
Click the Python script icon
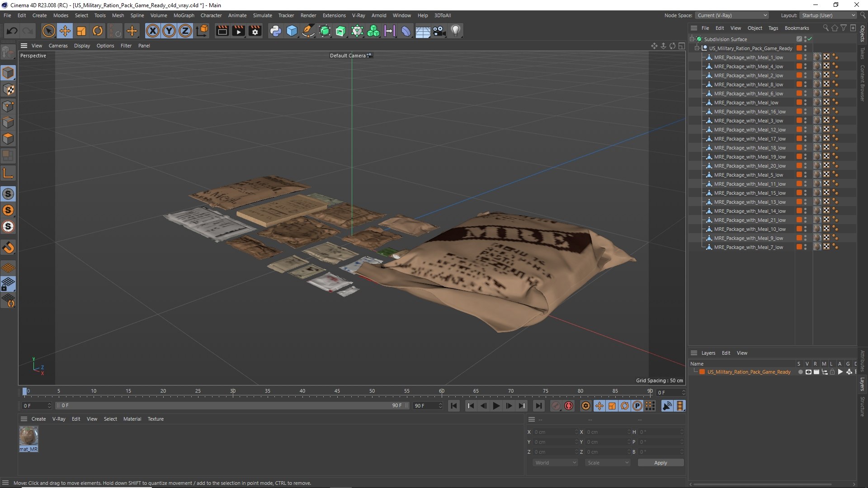pos(275,31)
